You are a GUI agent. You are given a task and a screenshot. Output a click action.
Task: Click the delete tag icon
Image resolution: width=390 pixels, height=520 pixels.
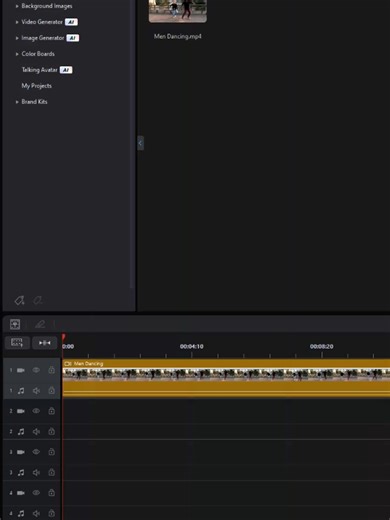(38, 300)
